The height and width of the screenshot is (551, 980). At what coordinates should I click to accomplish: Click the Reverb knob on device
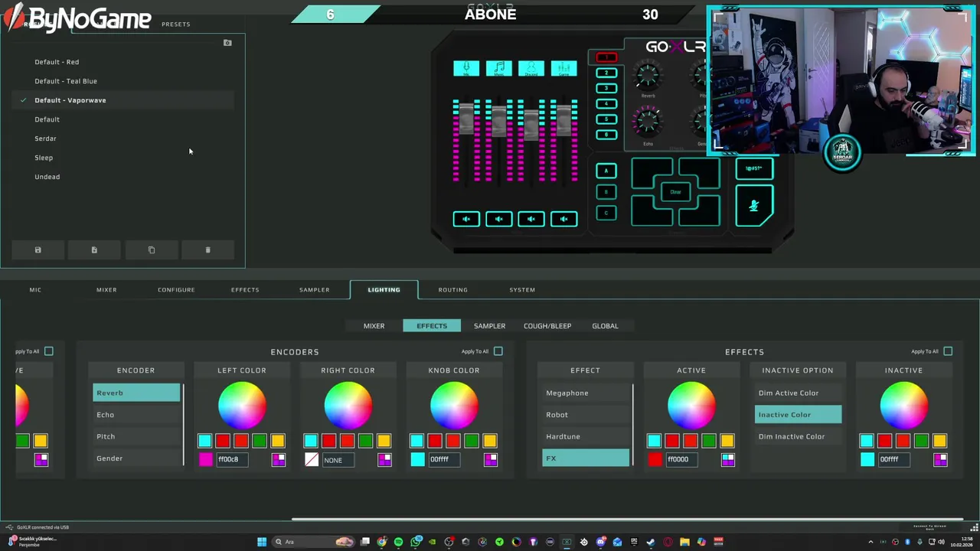pos(648,76)
